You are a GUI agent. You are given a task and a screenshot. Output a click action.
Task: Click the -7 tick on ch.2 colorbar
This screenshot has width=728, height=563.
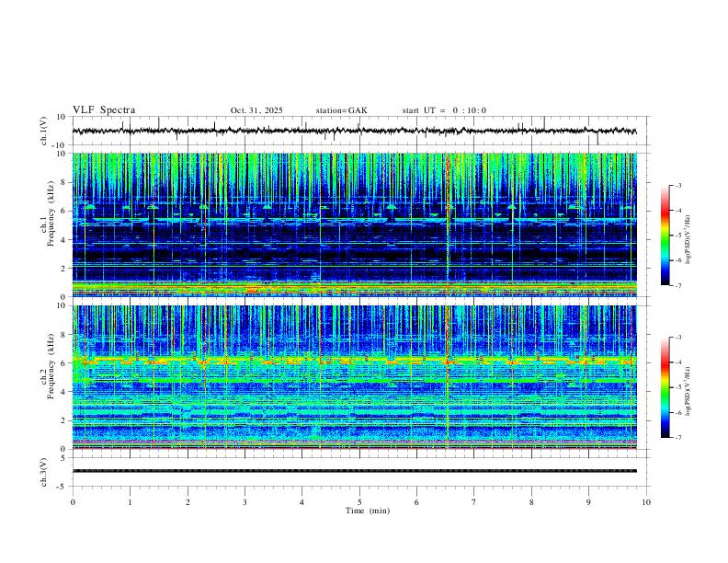(677, 438)
